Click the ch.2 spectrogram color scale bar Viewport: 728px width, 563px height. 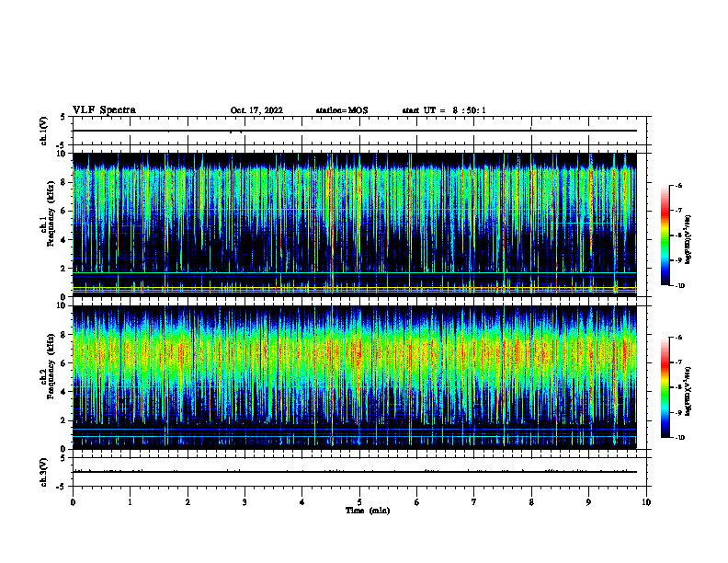point(665,387)
